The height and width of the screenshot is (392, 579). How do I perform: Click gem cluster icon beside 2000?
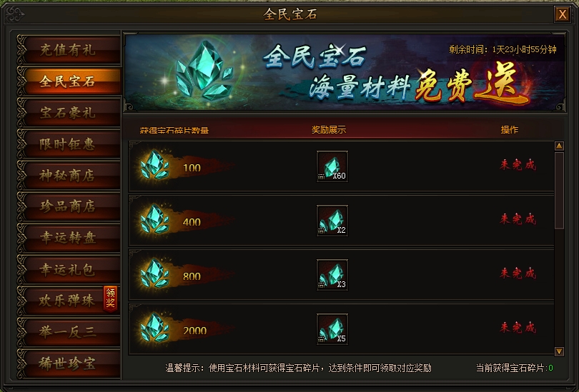click(155, 327)
